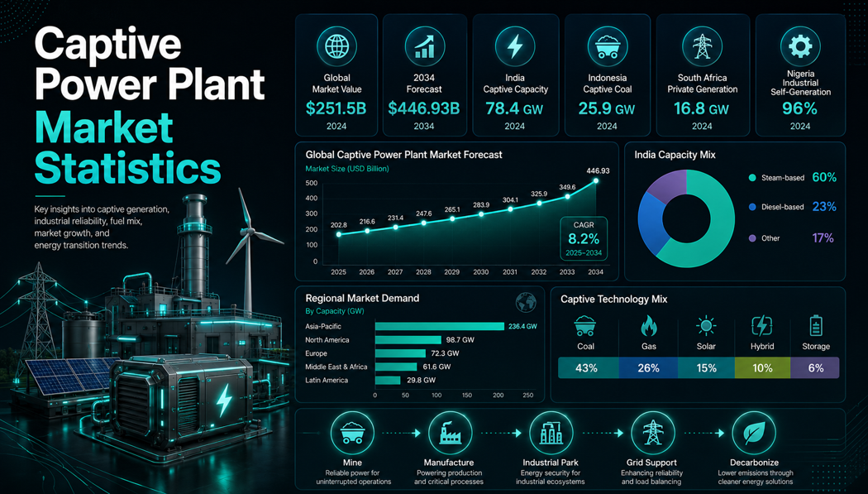Click the 43% Coal segment bar
The image size is (868, 494).
point(588,367)
